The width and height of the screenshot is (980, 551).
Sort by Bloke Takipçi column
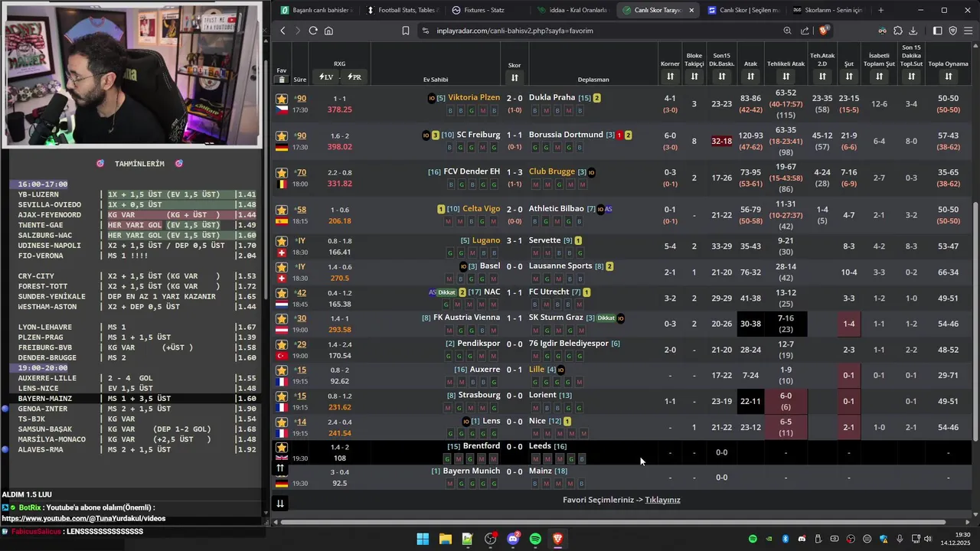(694, 77)
